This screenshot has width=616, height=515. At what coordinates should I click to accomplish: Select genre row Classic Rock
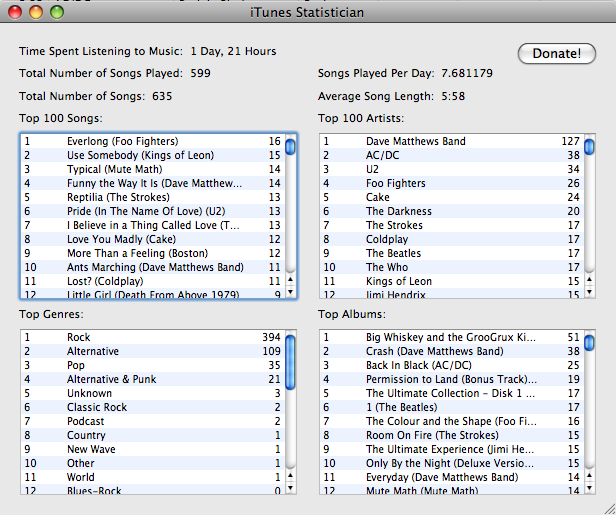click(x=153, y=407)
